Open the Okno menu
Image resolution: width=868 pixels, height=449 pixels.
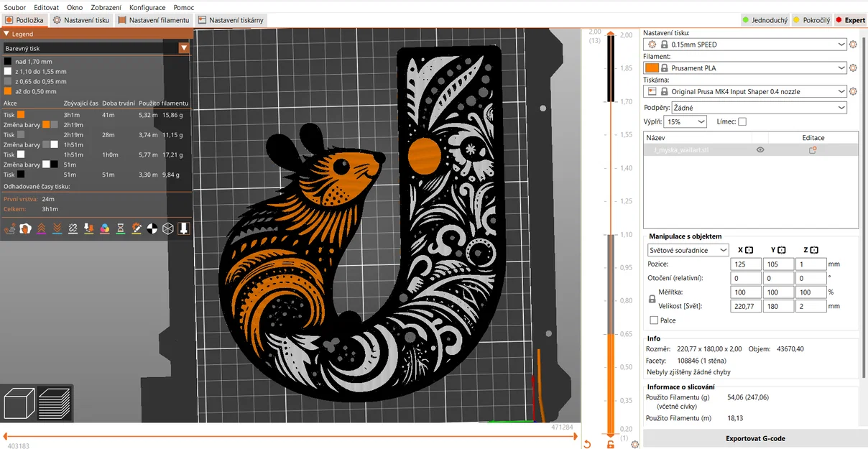(x=75, y=7)
